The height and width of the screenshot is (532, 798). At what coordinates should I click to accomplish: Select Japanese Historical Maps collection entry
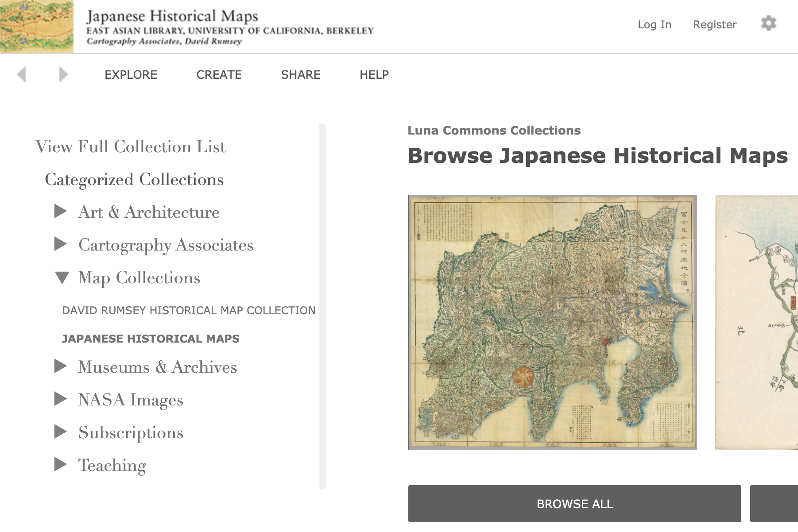click(x=151, y=339)
